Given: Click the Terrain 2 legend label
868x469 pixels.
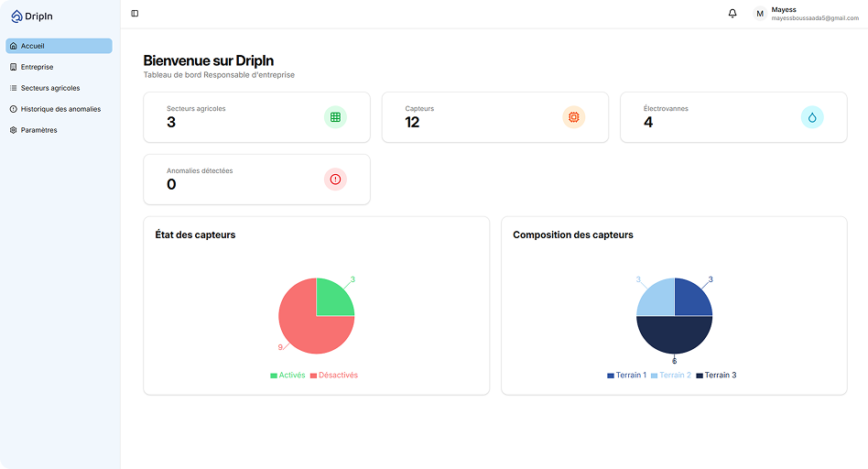Looking at the screenshot, I should [676, 375].
